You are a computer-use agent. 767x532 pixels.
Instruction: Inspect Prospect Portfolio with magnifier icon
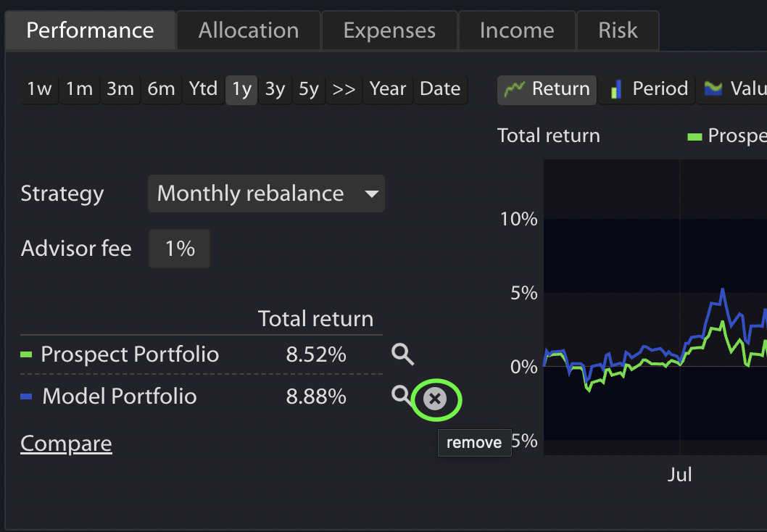[x=403, y=354]
